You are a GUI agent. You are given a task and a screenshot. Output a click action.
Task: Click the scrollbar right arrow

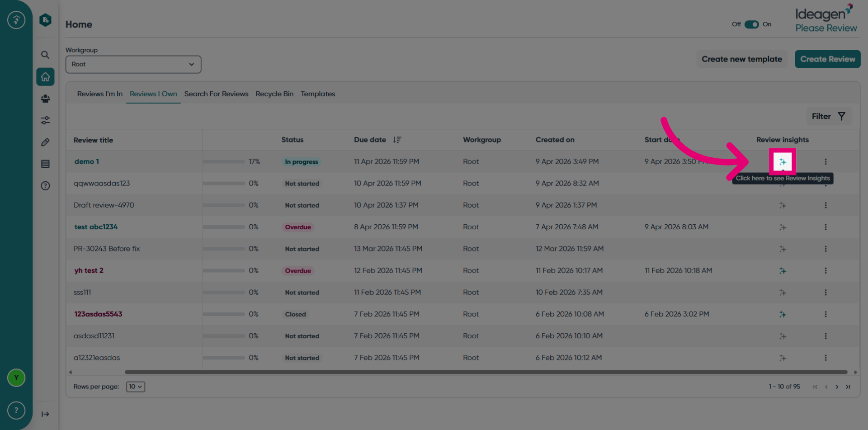click(x=855, y=372)
